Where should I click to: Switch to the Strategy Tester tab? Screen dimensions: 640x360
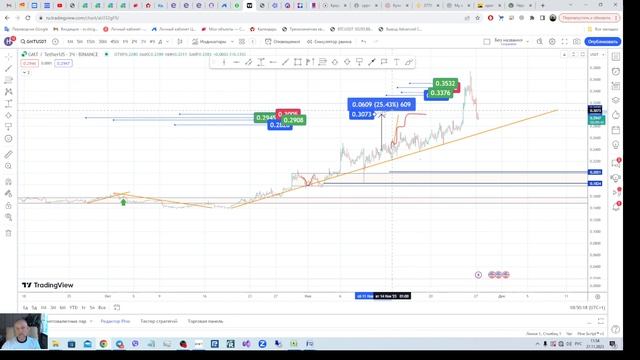click(x=159, y=321)
